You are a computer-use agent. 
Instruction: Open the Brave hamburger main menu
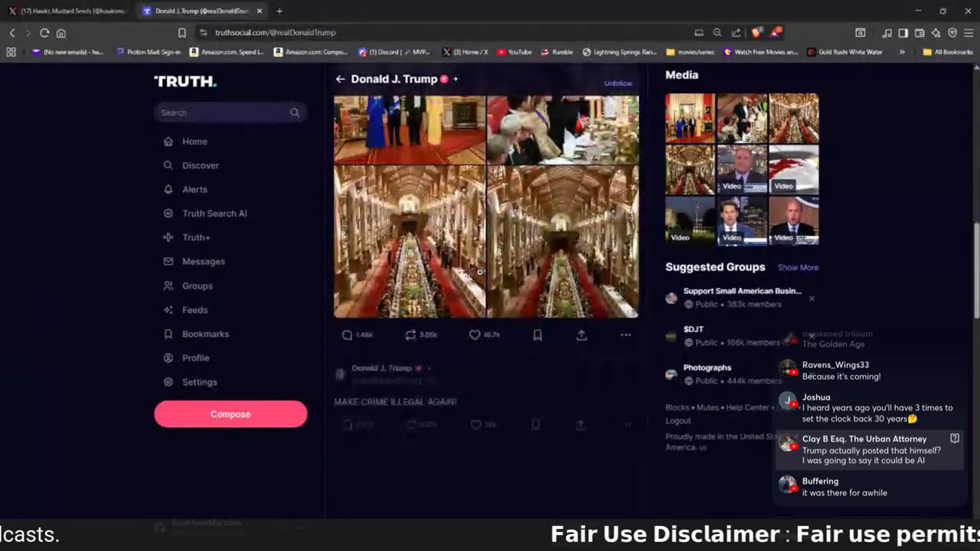(969, 33)
